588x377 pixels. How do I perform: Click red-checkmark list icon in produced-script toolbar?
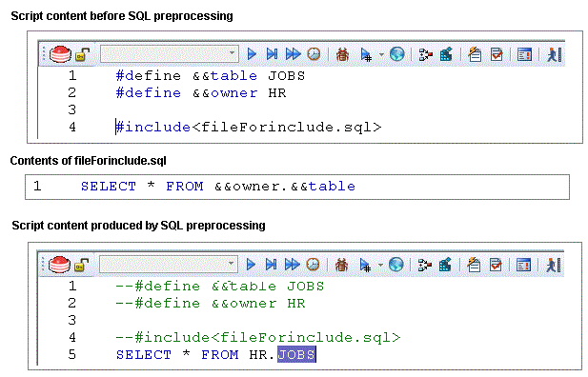pos(496,266)
